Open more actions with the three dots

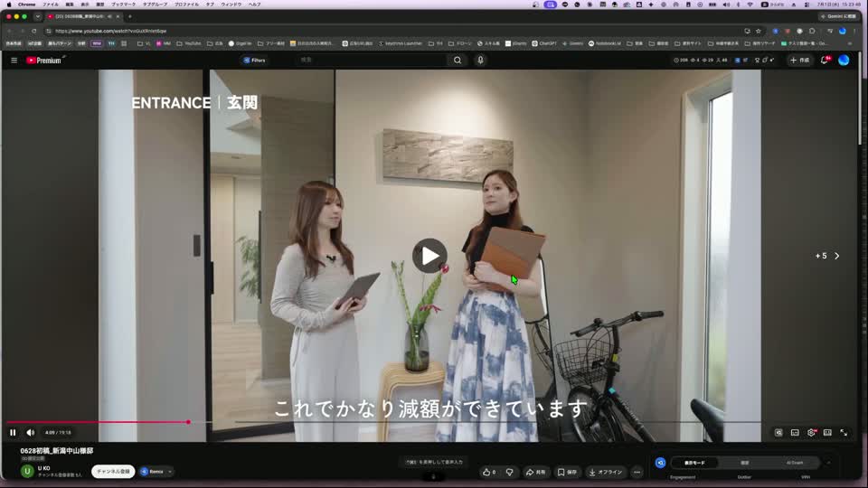(637, 472)
